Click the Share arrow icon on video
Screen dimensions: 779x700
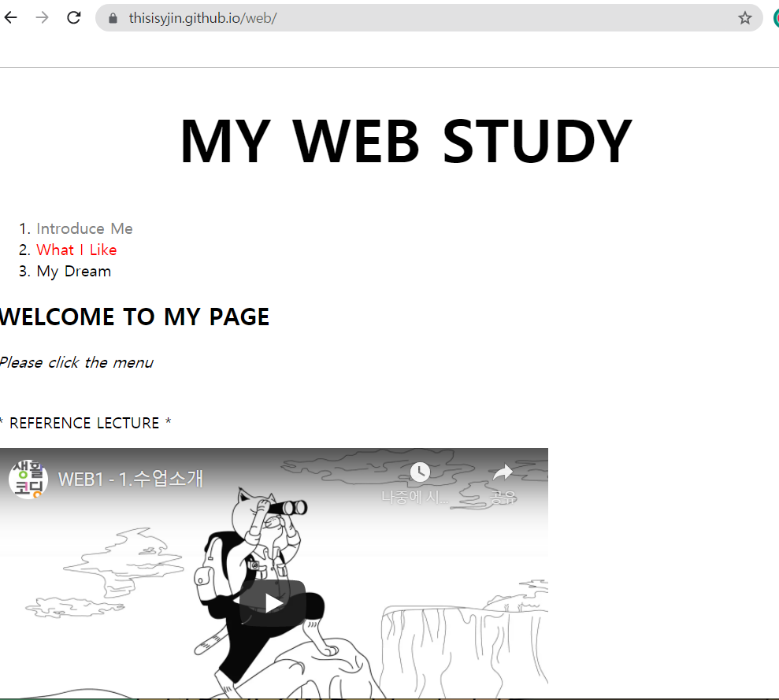(503, 472)
